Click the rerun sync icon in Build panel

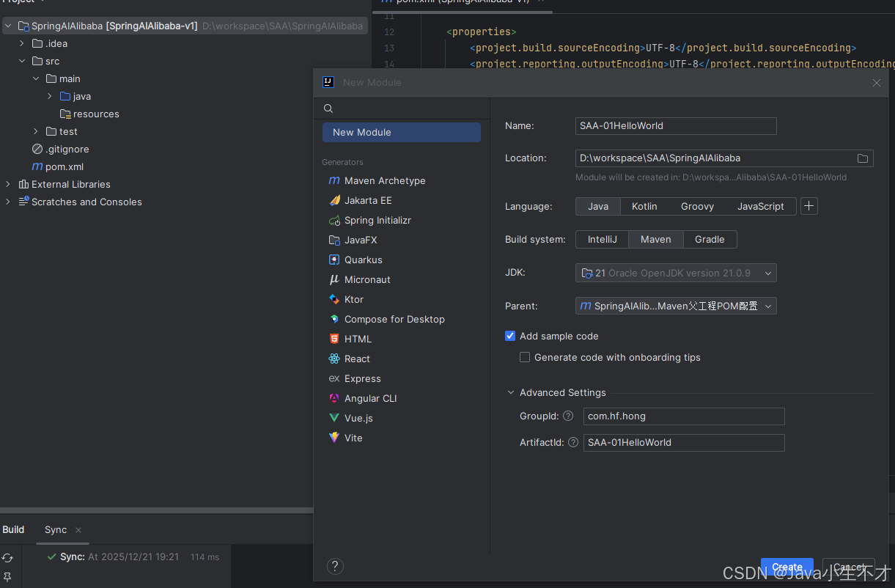7,558
